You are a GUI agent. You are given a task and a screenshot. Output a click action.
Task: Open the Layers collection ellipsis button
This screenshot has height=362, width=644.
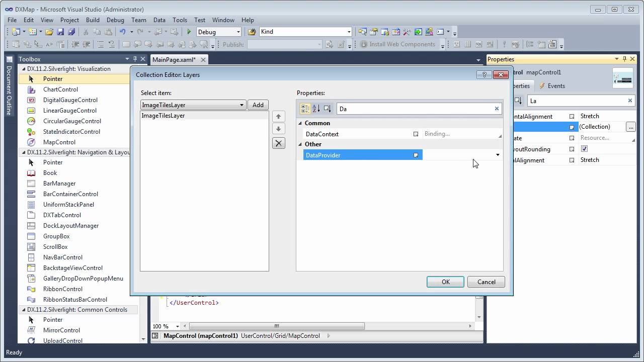[631, 127]
